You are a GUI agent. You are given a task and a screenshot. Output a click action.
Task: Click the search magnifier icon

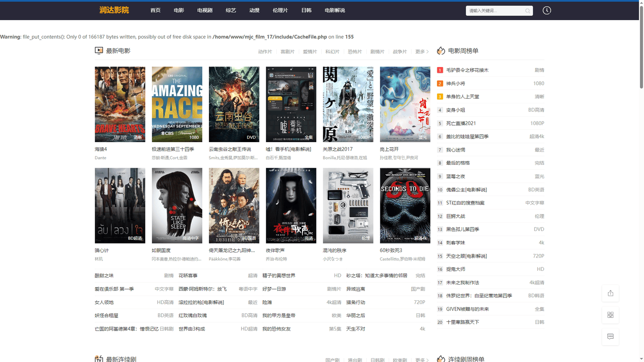pyautogui.click(x=528, y=11)
